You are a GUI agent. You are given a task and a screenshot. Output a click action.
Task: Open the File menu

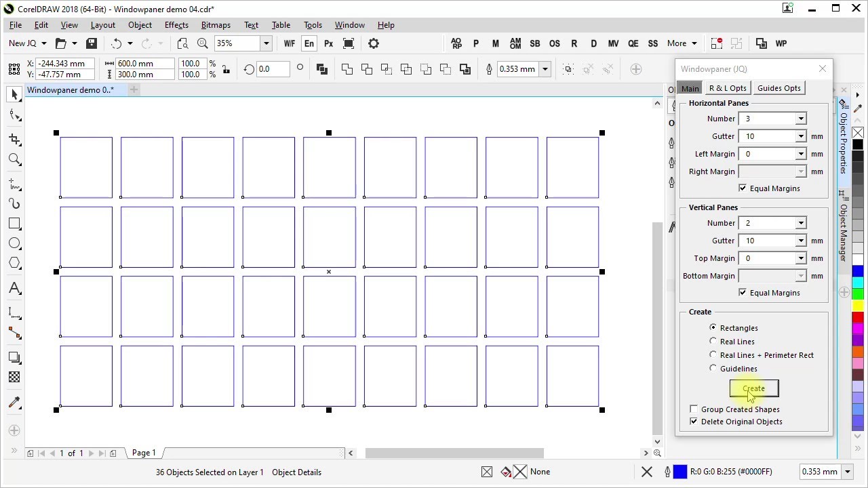[x=15, y=25]
